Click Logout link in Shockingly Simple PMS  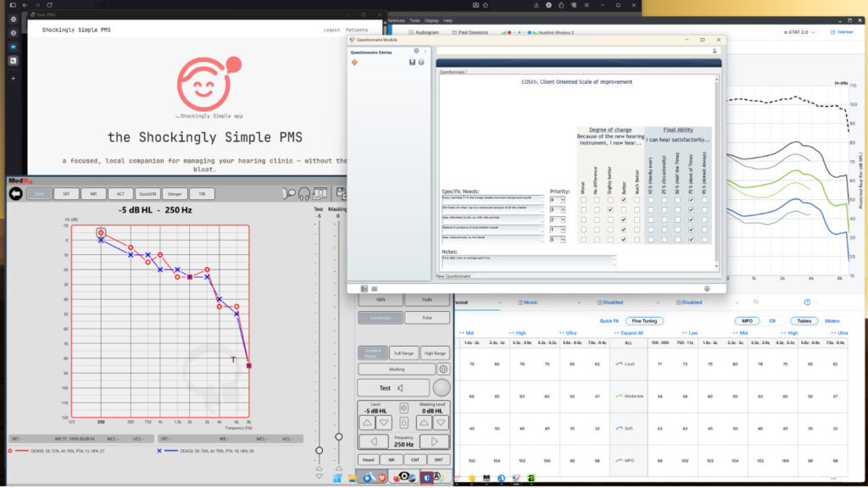[x=331, y=30]
